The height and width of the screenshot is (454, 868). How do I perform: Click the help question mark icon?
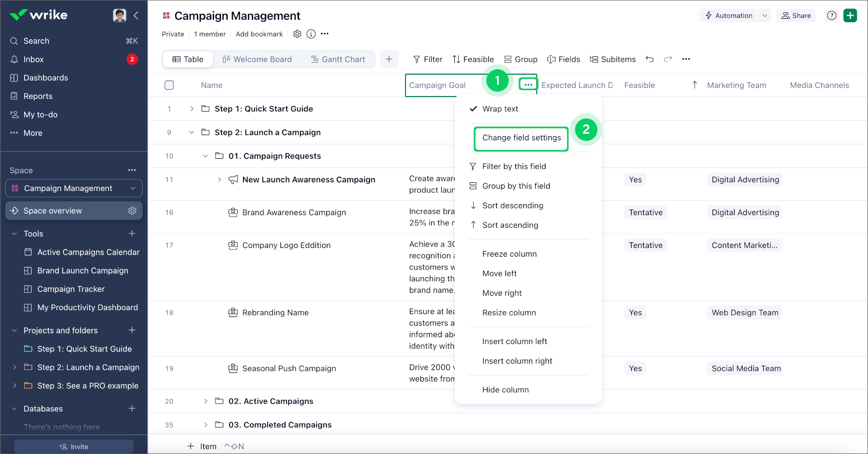click(831, 15)
